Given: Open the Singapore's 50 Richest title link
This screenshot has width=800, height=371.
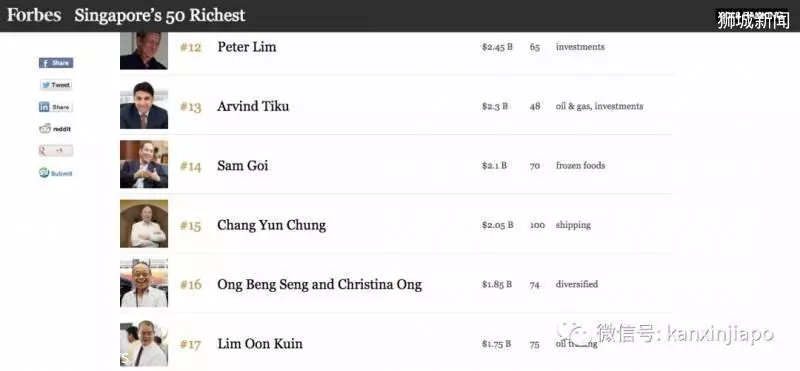Looking at the screenshot, I should coord(160,15).
